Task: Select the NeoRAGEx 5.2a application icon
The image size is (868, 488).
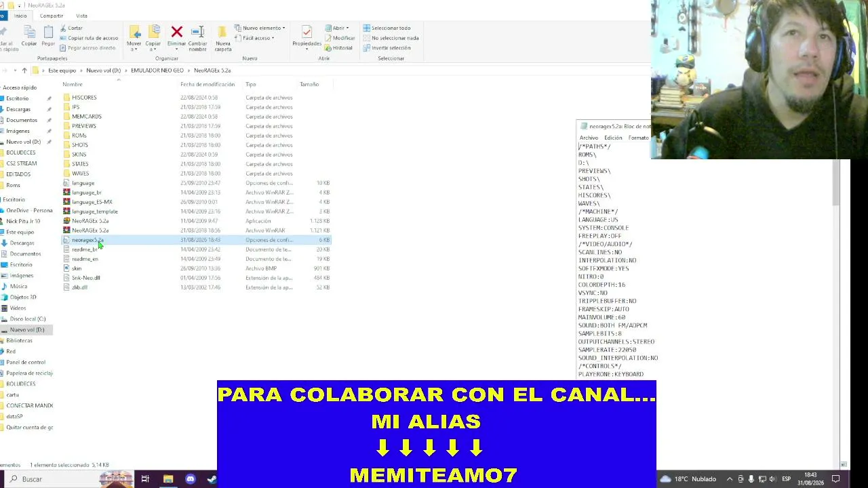Action: coord(66,221)
